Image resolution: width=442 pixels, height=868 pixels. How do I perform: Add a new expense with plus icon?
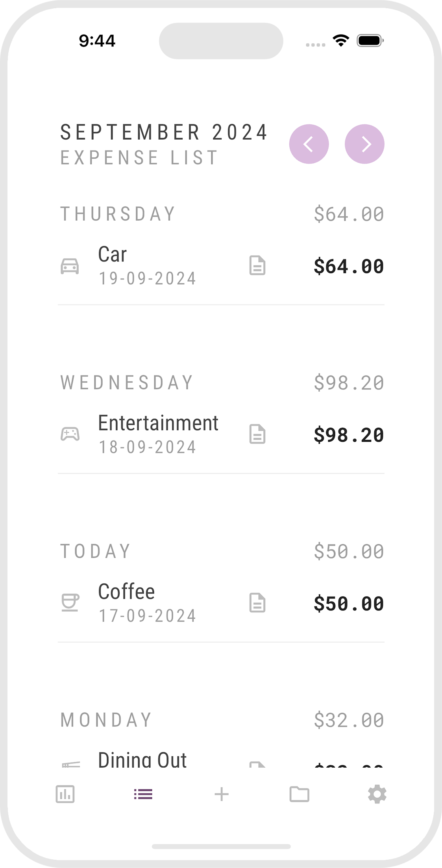[221, 794]
